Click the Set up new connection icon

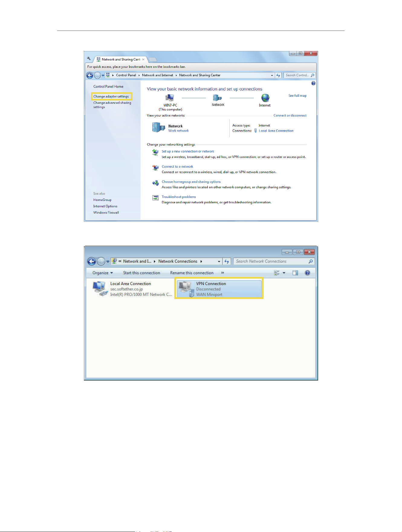pyautogui.click(x=155, y=152)
